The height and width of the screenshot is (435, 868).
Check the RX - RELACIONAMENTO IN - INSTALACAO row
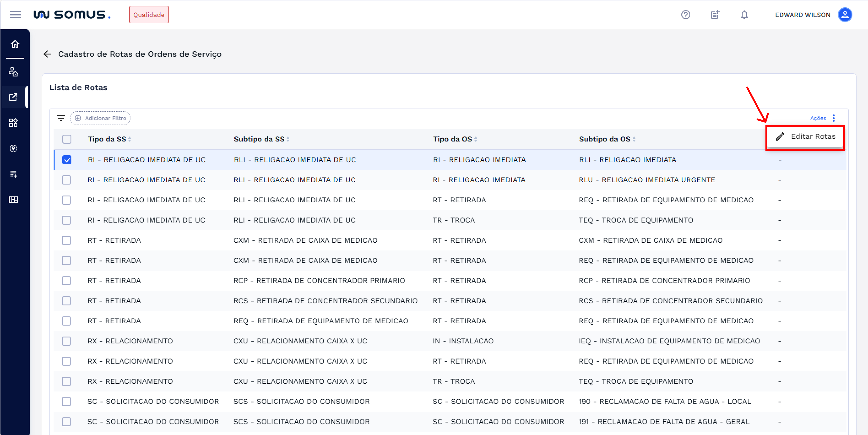[66, 341]
